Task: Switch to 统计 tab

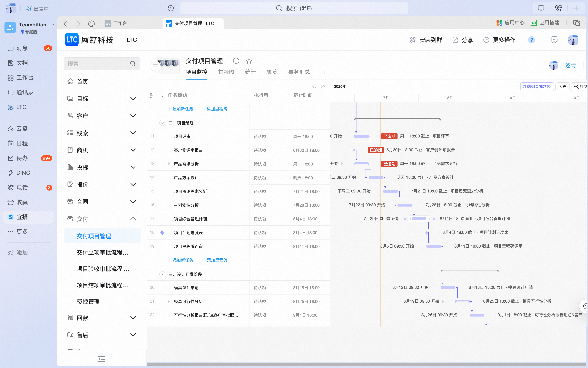Action: pos(250,72)
